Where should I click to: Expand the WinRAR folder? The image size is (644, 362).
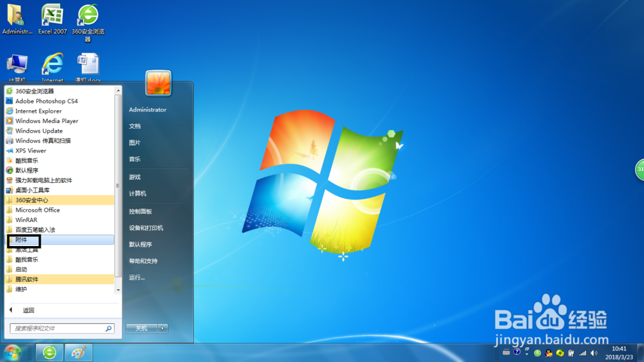(59, 220)
